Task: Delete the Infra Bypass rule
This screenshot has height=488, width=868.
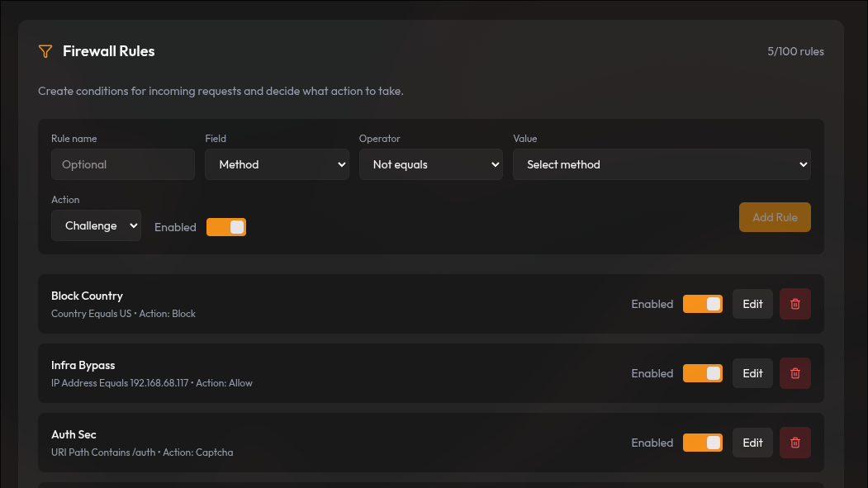Action: click(x=794, y=373)
